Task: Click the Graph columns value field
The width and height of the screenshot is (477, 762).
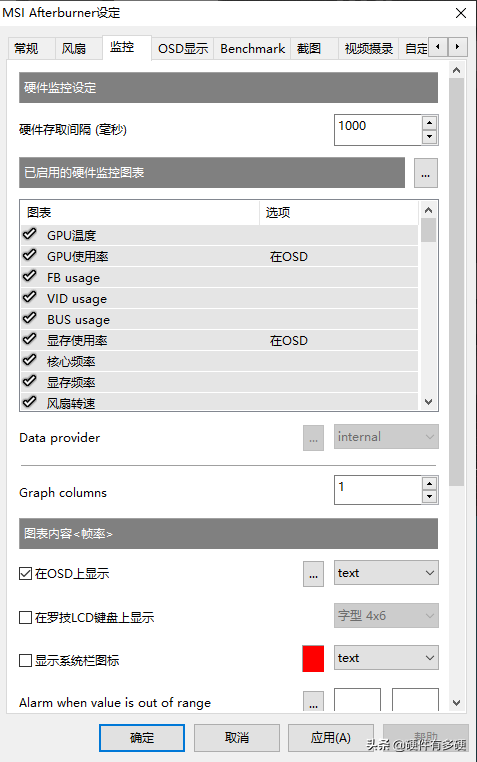Action: click(x=377, y=490)
